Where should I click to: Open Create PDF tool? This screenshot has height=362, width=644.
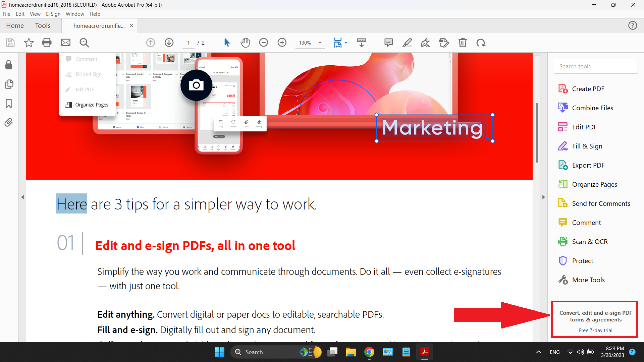click(x=582, y=89)
